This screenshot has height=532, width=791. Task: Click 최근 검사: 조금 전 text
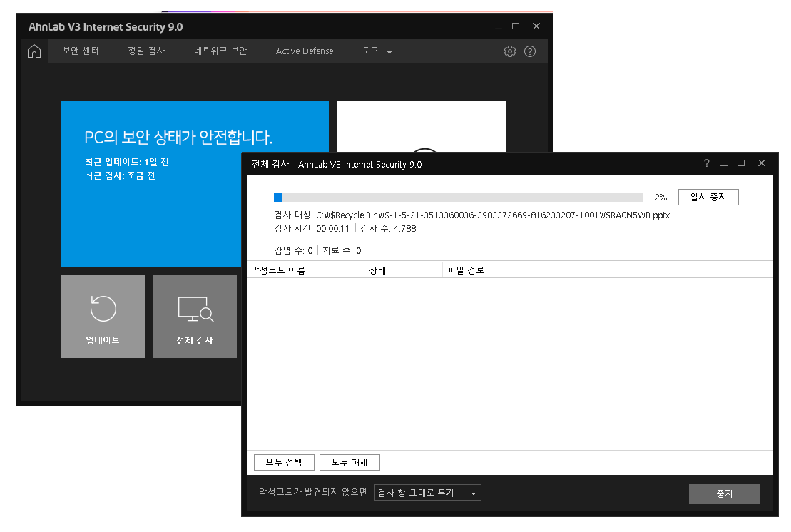(120, 175)
